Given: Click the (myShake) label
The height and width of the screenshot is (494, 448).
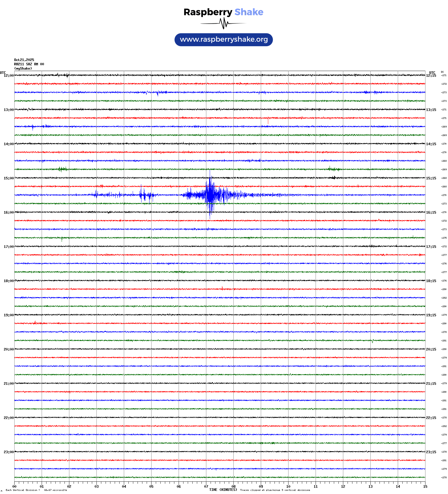Looking at the screenshot, I should tap(23, 68).
